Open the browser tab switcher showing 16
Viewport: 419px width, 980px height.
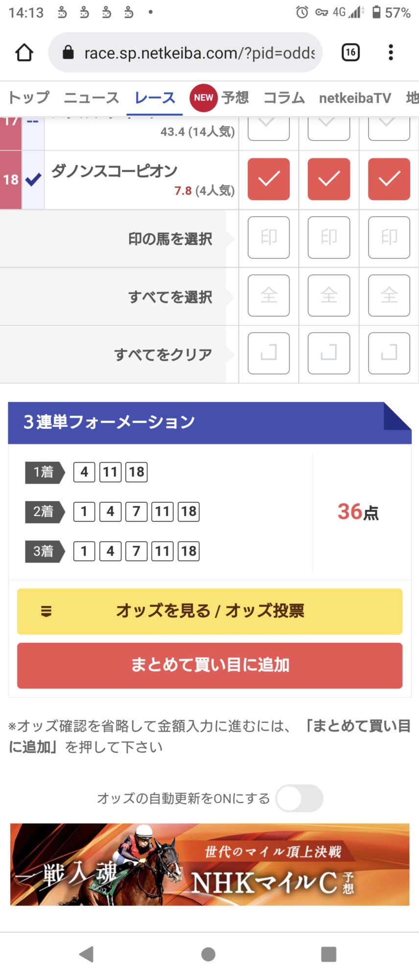[x=350, y=52]
